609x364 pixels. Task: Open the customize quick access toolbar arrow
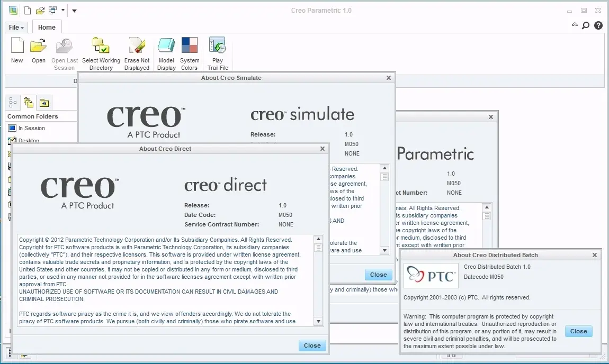[74, 11]
